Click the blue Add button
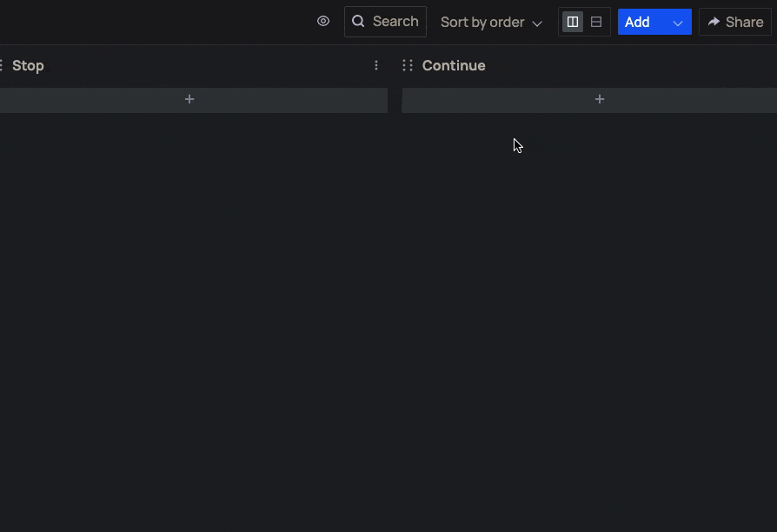Screen dimensions: 777x532 tap(639, 23)
